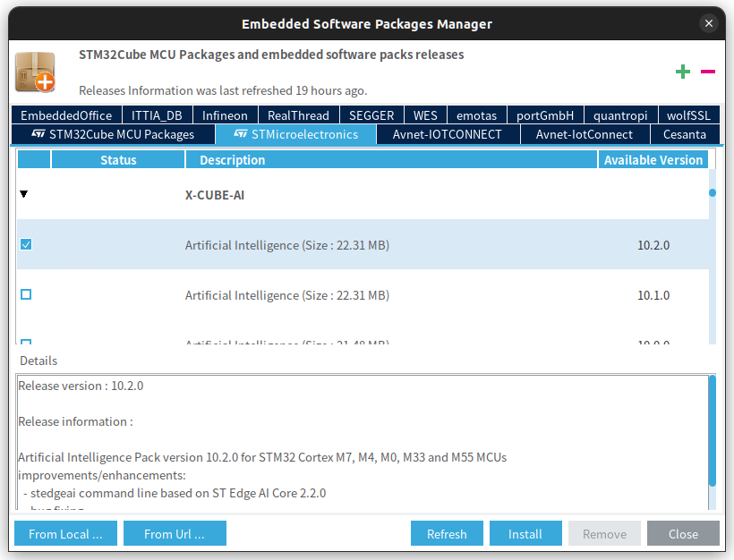This screenshot has height=560, width=734.
Task: Click the From Local button
Action: [65, 533]
